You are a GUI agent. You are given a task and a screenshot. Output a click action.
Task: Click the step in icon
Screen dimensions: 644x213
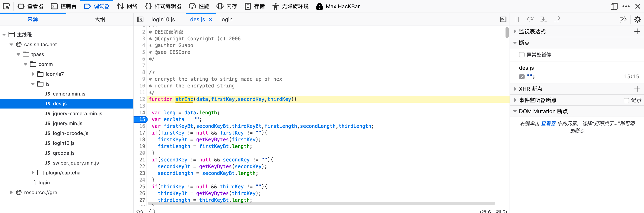(543, 19)
